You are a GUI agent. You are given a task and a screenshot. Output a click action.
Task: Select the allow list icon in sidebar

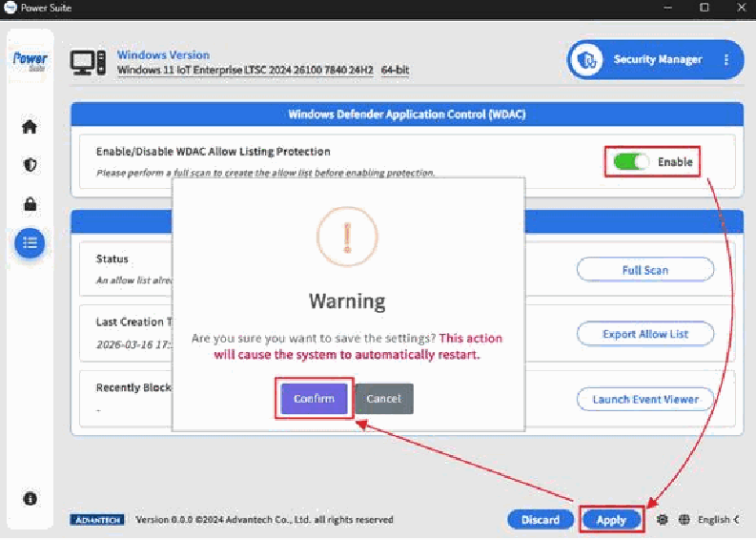(30, 242)
